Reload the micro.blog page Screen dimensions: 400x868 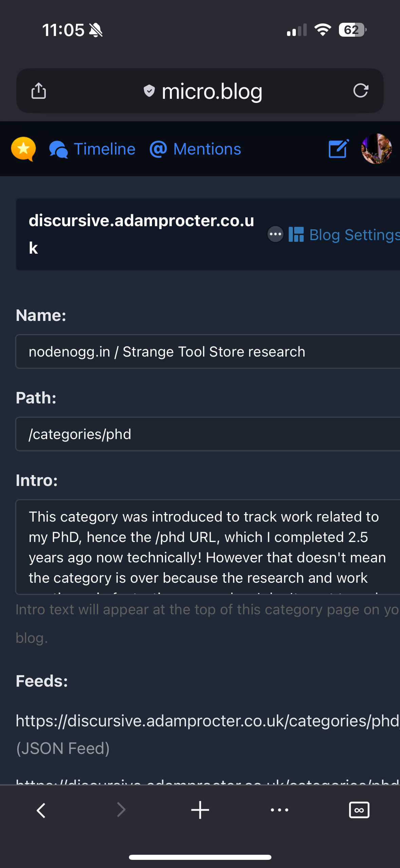[361, 90]
